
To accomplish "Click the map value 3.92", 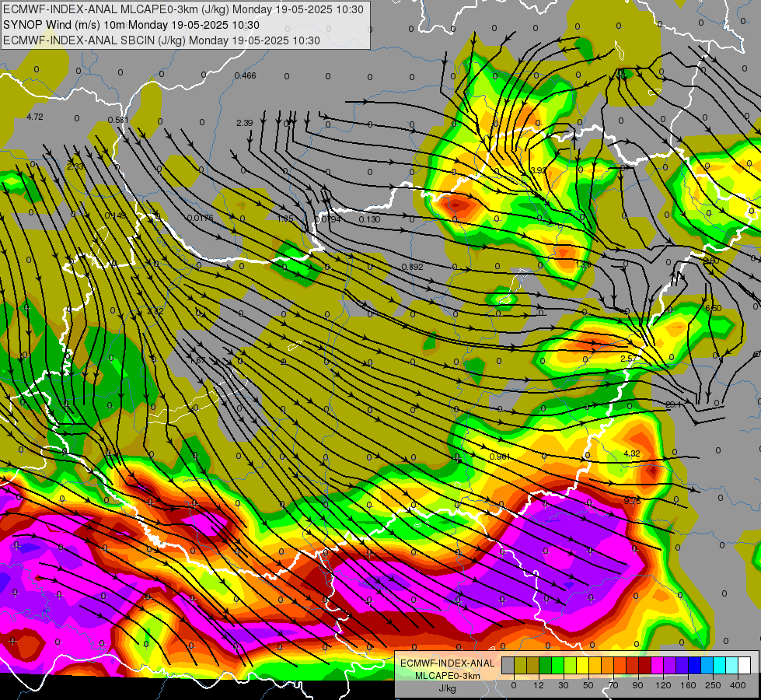I will point(538,170).
